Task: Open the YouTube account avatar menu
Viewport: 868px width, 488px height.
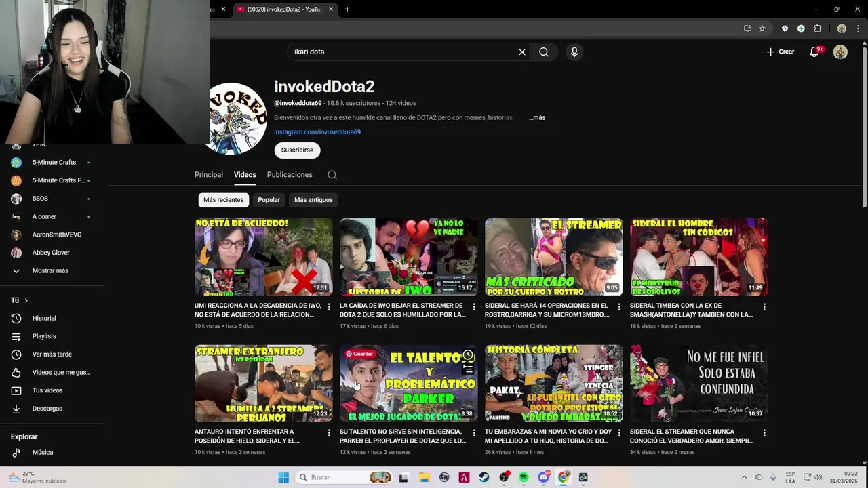Action: pos(840,52)
